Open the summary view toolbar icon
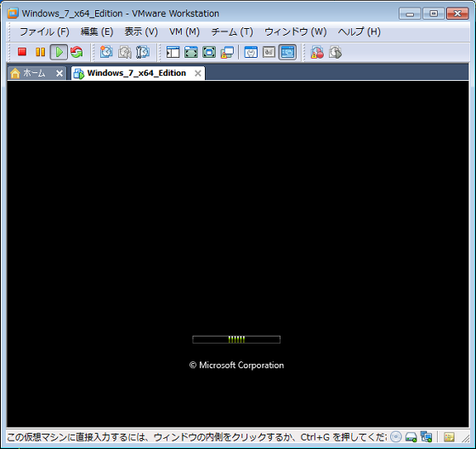 tap(251, 52)
